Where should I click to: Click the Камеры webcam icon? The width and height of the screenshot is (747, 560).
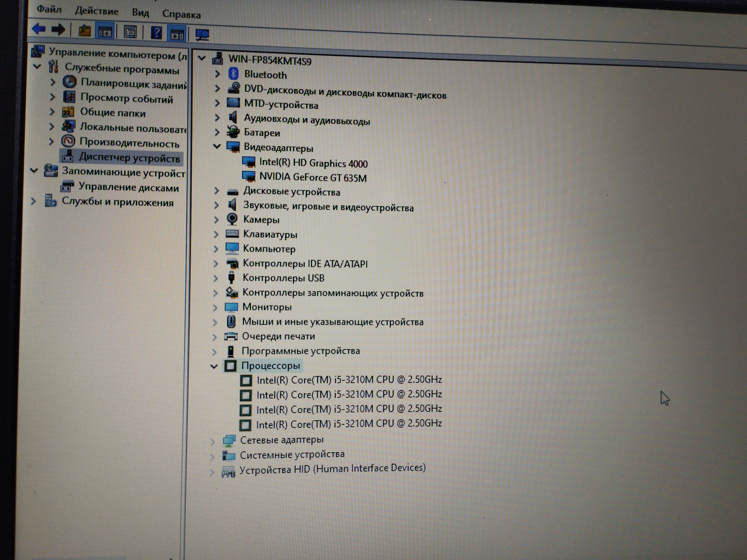[x=232, y=219]
